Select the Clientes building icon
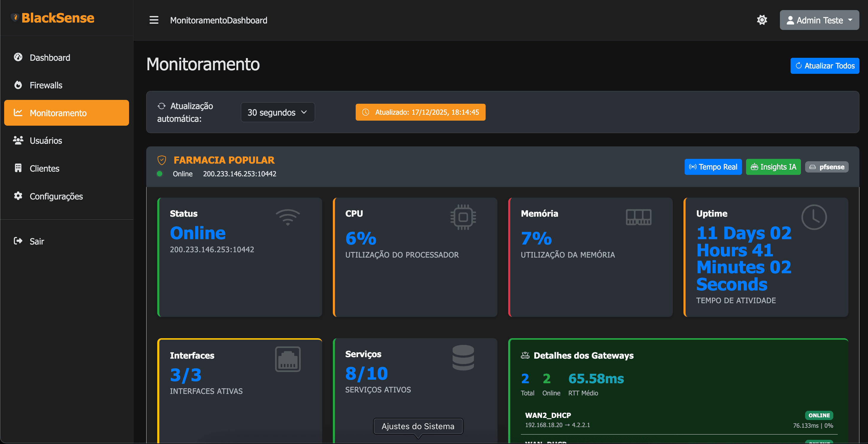868x444 pixels. coord(18,168)
